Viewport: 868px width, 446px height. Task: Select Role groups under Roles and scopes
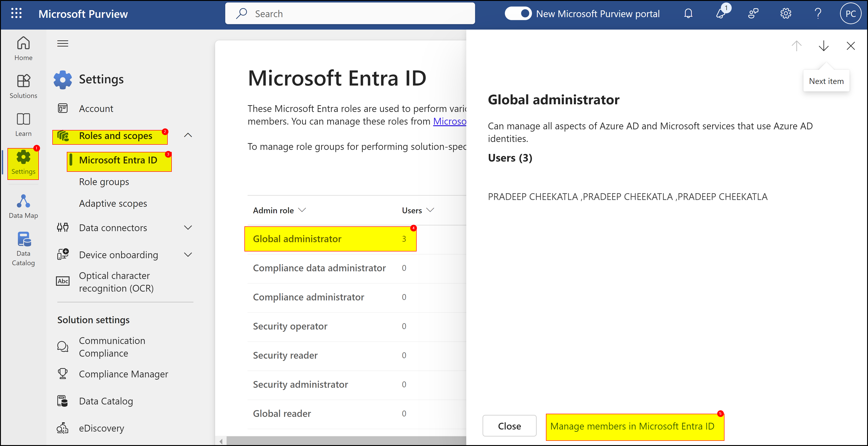104,181
